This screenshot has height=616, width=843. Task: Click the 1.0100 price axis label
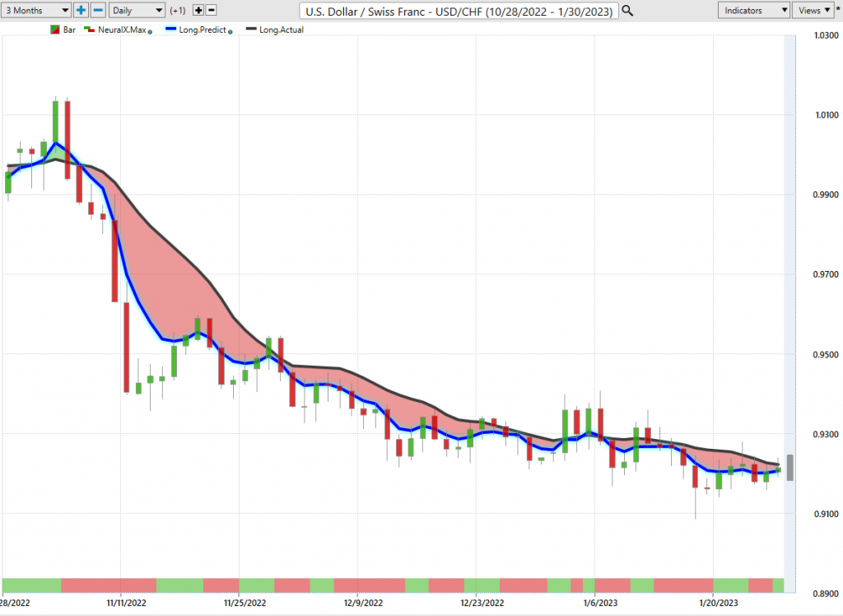(x=826, y=115)
